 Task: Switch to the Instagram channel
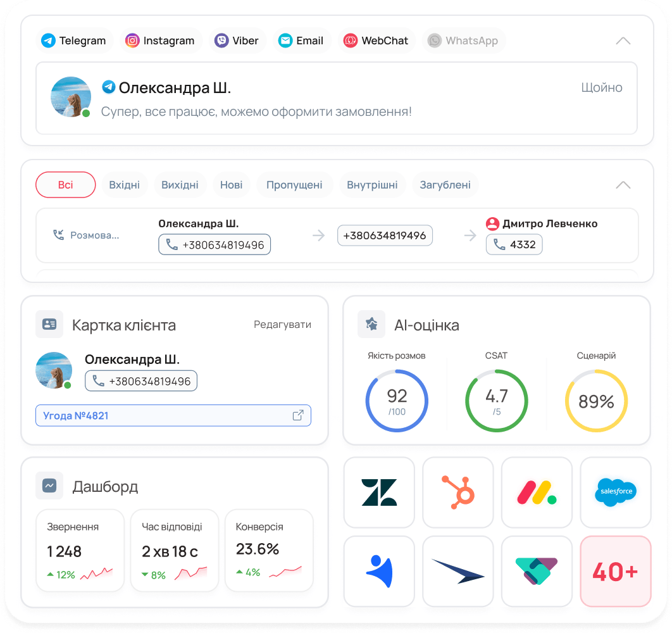161,41
